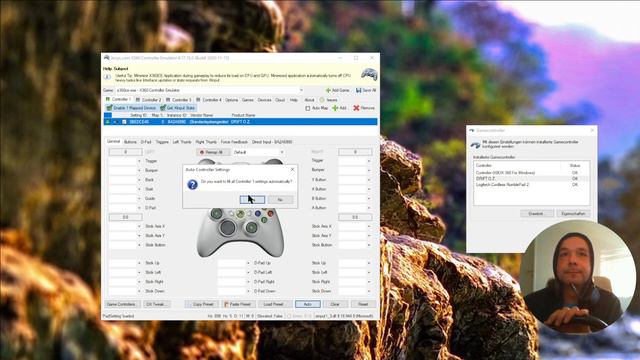Click the Add Game plus icon

[328, 90]
